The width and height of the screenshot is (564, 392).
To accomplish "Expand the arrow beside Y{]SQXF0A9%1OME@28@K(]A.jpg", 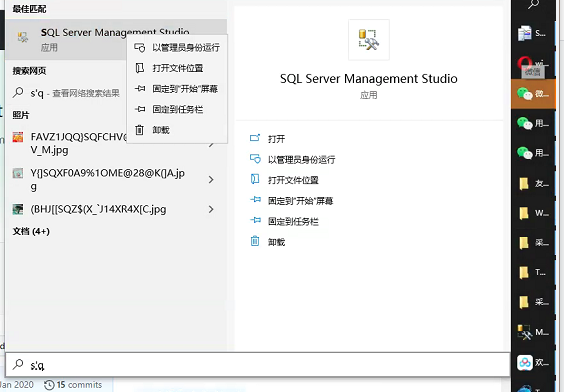I will click(212, 179).
